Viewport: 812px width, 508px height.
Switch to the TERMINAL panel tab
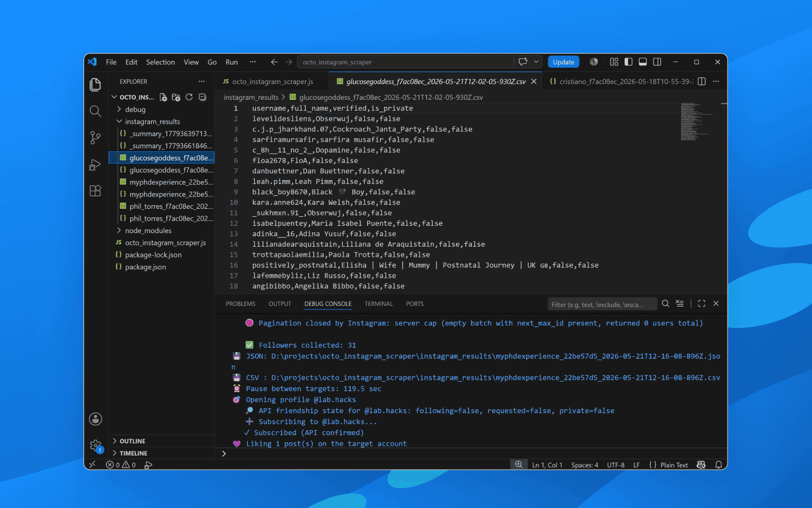pyautogui.click(x=378, y=304)
